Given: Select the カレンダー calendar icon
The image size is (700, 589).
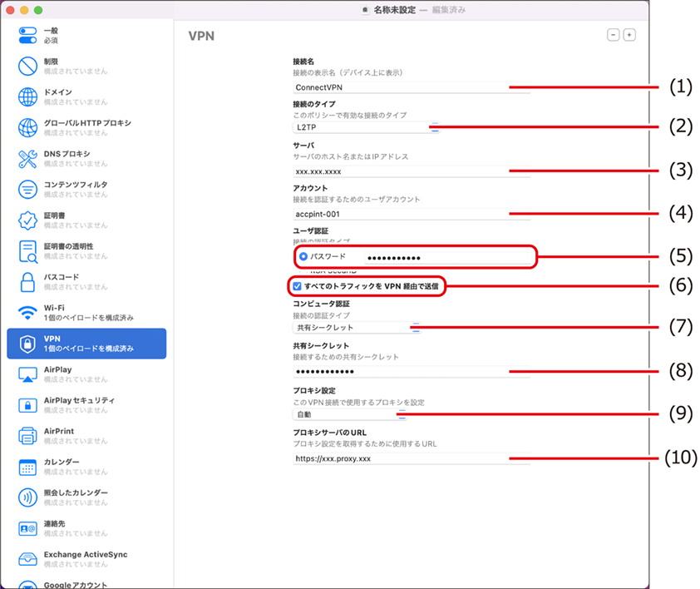Looking at the screenshot, I should point(27,467).
